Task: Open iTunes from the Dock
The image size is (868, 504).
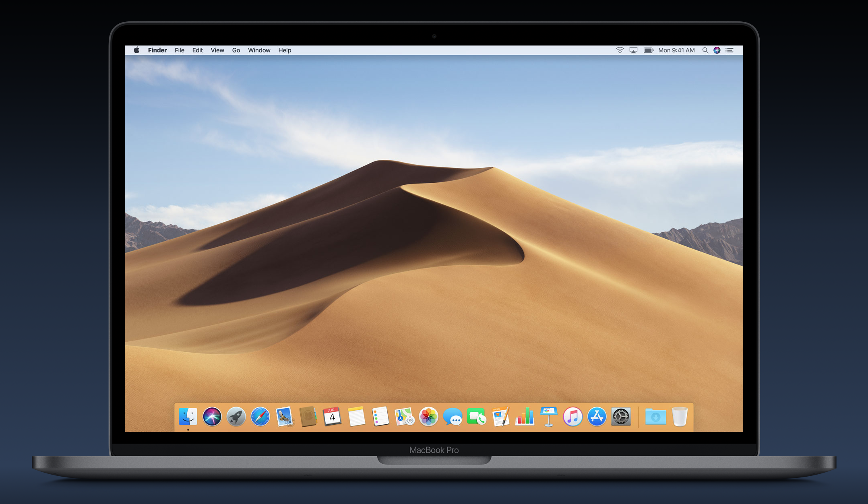Action: pyautogui.click(x=572, y=417)
